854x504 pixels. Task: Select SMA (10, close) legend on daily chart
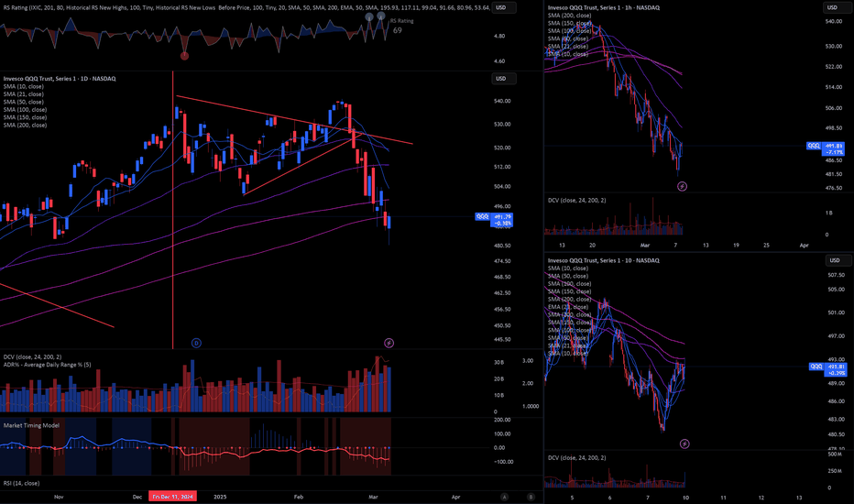tap(24, 87)
